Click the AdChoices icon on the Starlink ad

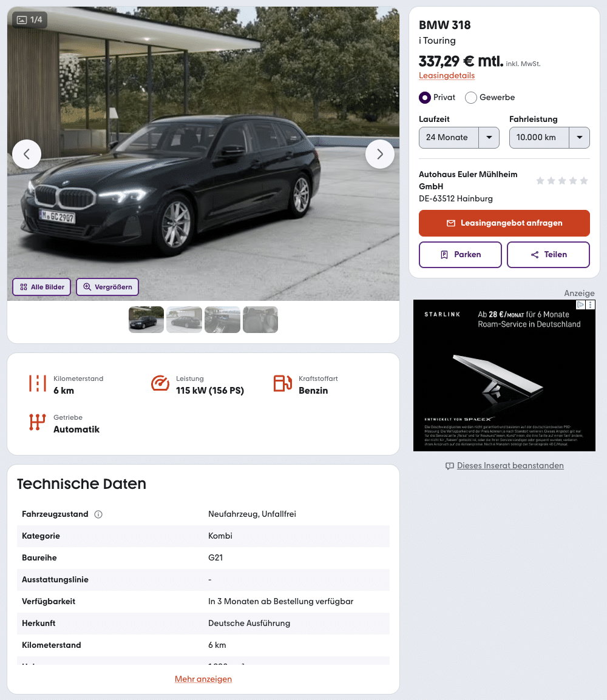(581, 305)
